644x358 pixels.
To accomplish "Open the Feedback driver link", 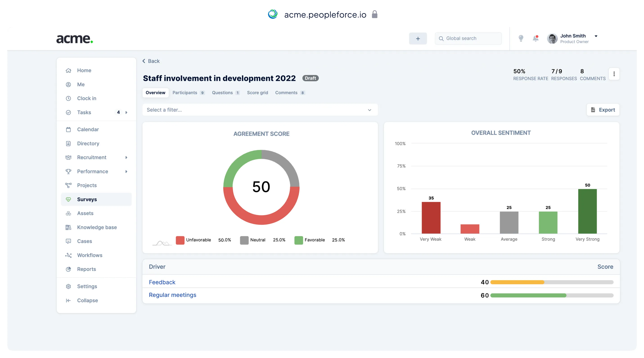I will tap(162, 282).
